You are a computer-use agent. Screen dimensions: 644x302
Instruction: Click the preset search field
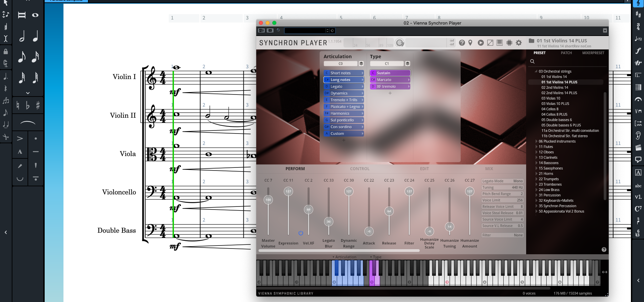point(567,62)
